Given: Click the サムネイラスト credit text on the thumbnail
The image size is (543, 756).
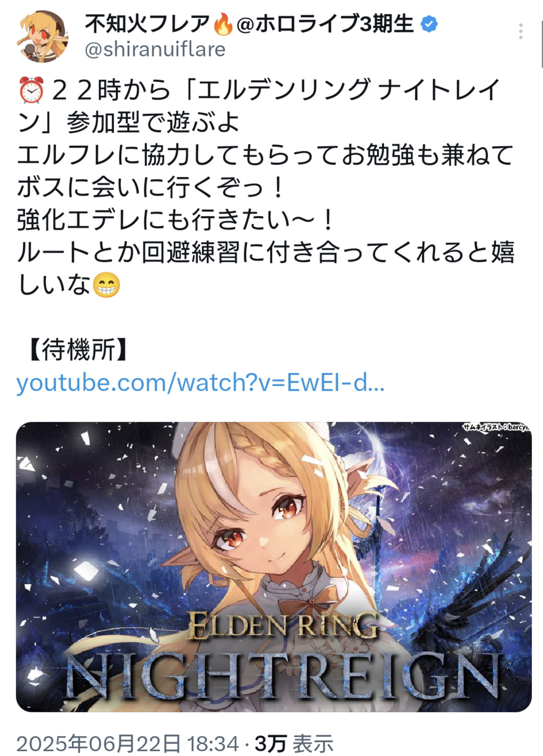Looking at the screenshot, I should tap(496, 427).
